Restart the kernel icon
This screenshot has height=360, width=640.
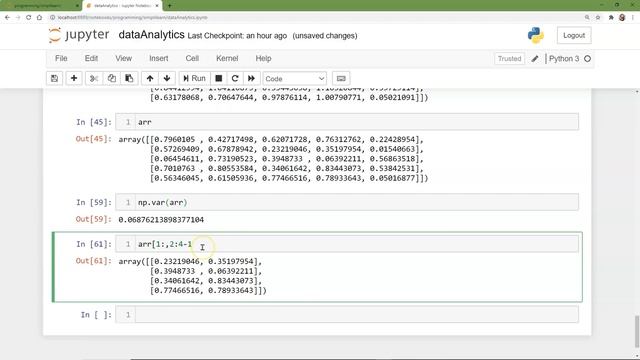(235, 78)
